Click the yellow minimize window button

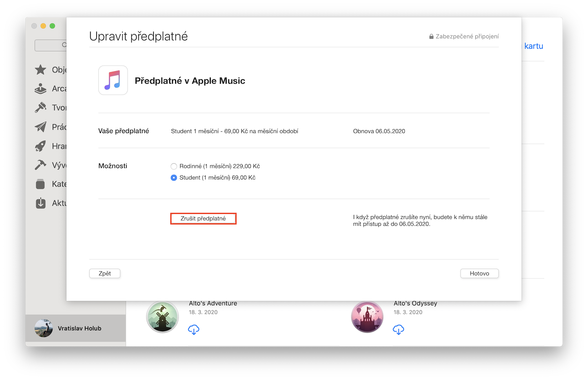[43, 26]
